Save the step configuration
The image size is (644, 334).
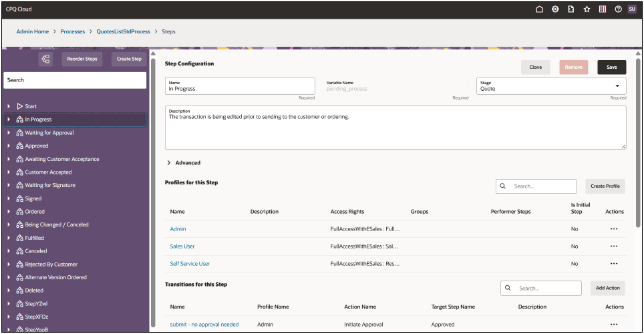pyautogui.click(x=611, y=67)
